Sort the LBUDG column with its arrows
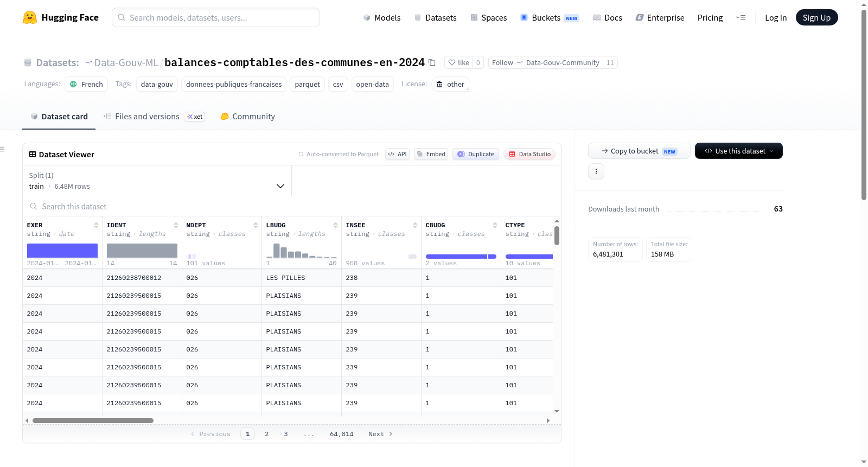The width and height of the screenshot is (868, 467). pos(335,225)
